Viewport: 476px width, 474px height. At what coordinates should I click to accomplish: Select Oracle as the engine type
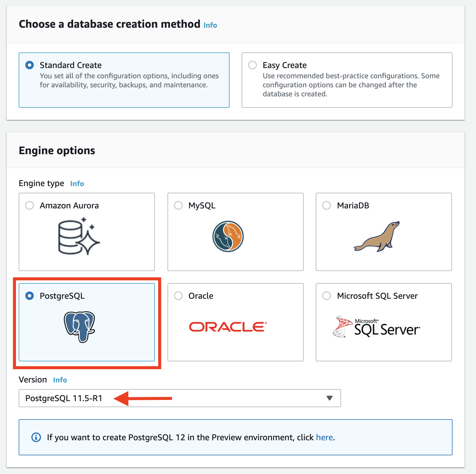tap(178, 296)
